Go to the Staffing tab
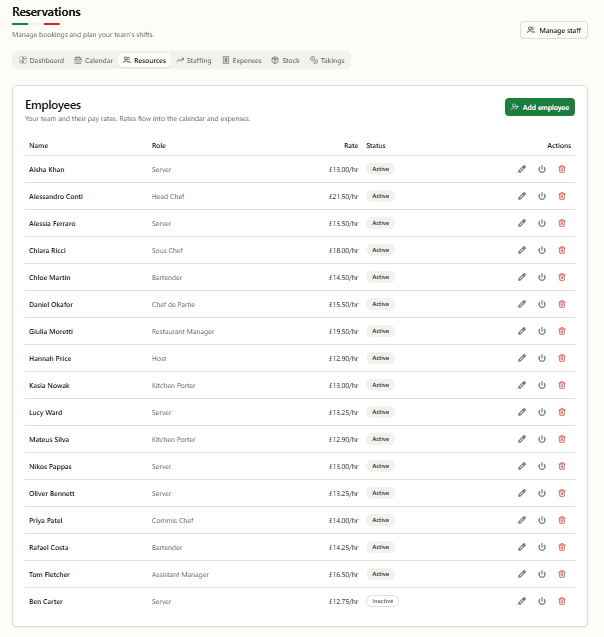This screenshot has width=604, height=637. (x=194, y=60)
